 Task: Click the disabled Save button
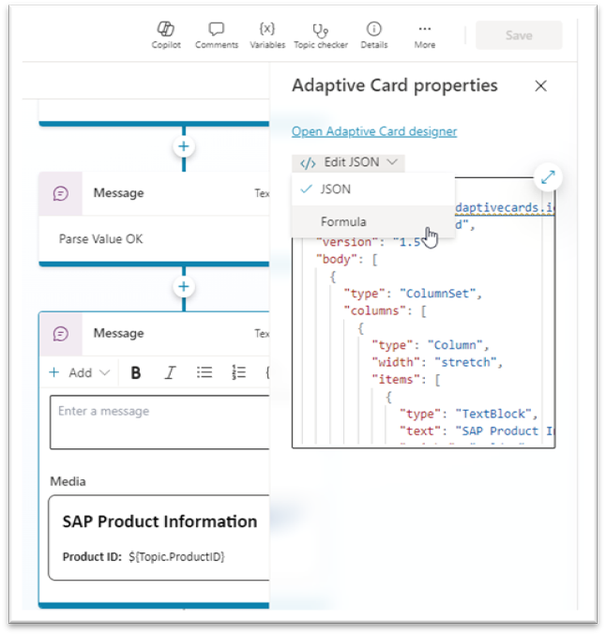(519, 35)
